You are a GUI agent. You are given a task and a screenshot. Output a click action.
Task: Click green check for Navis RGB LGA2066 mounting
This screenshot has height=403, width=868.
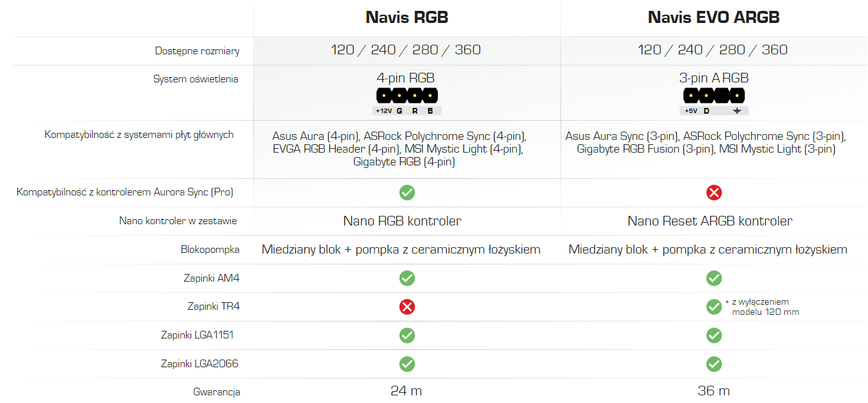[x=407, y=364]
